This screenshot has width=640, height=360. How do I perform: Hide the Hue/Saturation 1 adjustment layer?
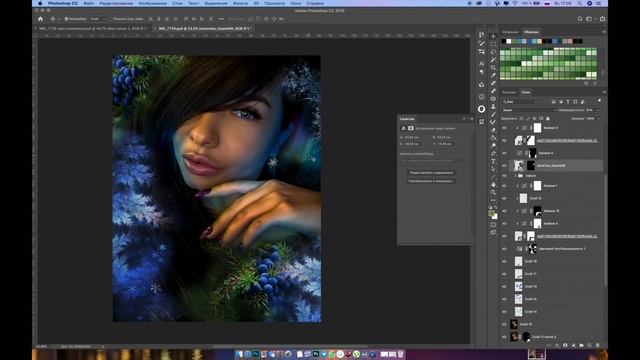coord(504,249)
